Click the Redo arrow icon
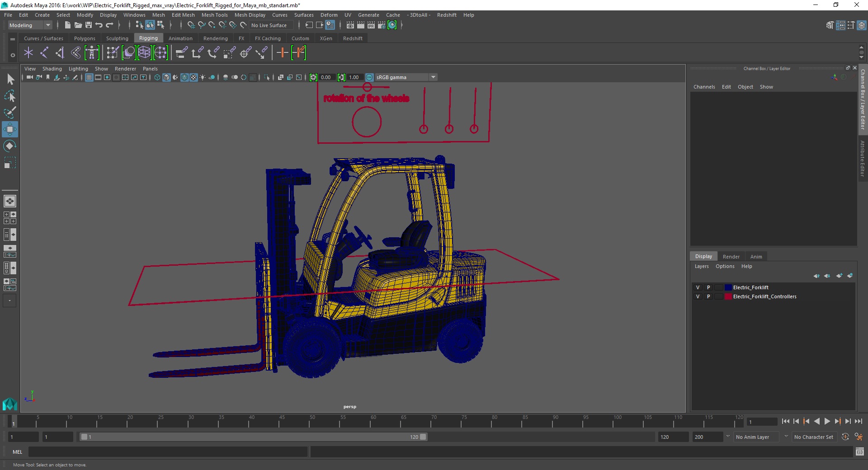This screenshot has height=470, width=868. (x=110, y=25)
